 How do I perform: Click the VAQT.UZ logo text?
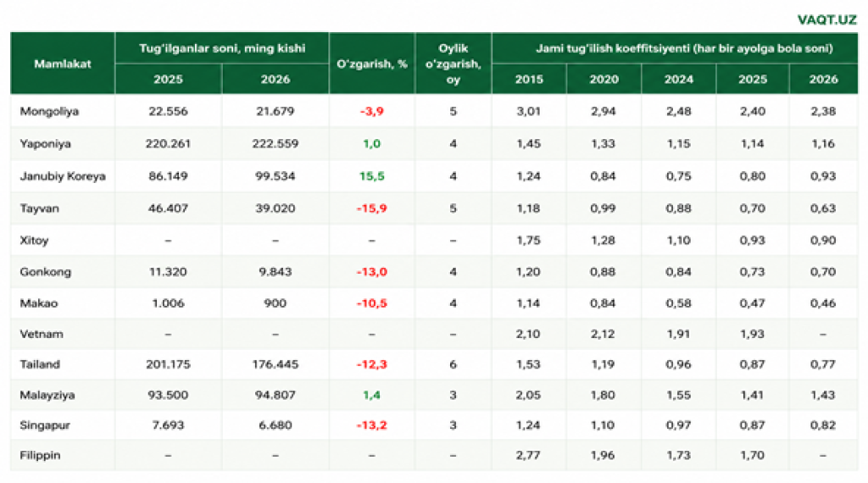click(x=826, y=20)
